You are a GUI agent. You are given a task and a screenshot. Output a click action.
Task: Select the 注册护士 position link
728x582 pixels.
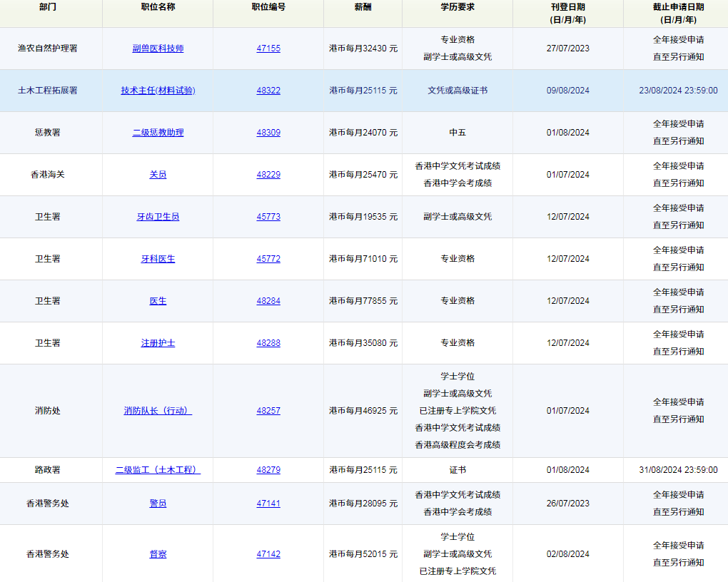[x=158, y=343]
